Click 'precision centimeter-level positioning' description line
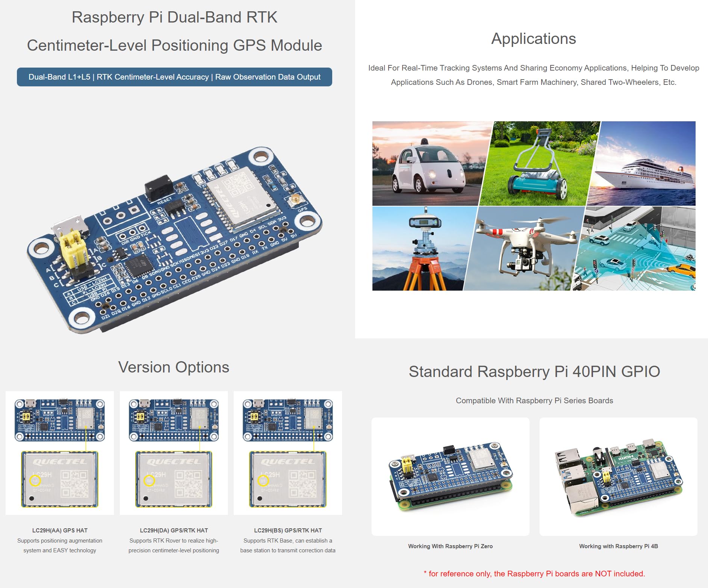 click(174, 550)
